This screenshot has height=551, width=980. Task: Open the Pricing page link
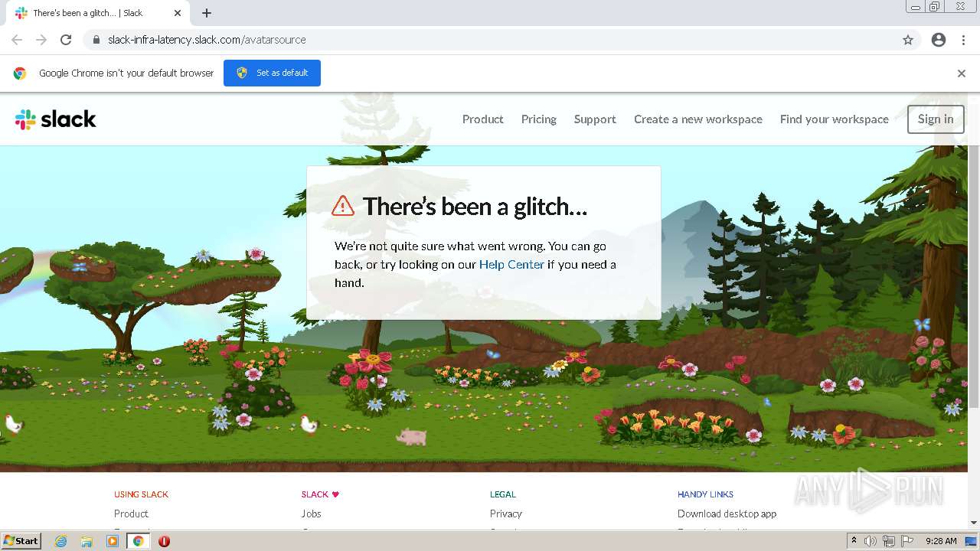(x=539, y=119)
